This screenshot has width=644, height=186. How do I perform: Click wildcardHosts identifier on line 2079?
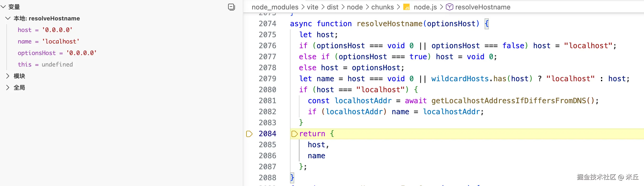pos(460,79)
